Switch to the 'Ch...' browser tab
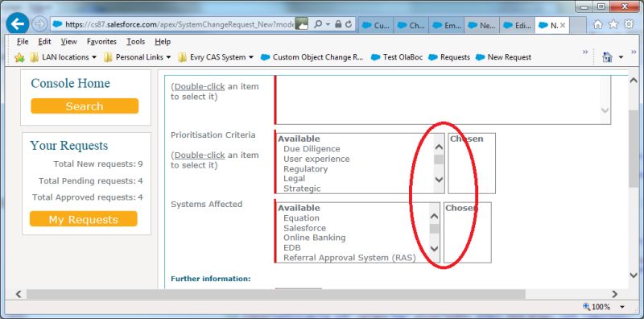This screenshot has width=644, height=319. 411,25
